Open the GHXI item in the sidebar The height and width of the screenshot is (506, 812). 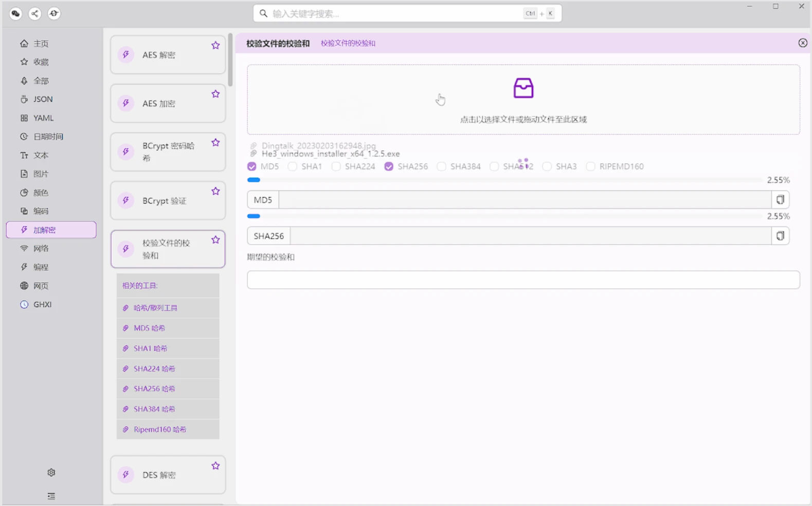tap(51, 305)
